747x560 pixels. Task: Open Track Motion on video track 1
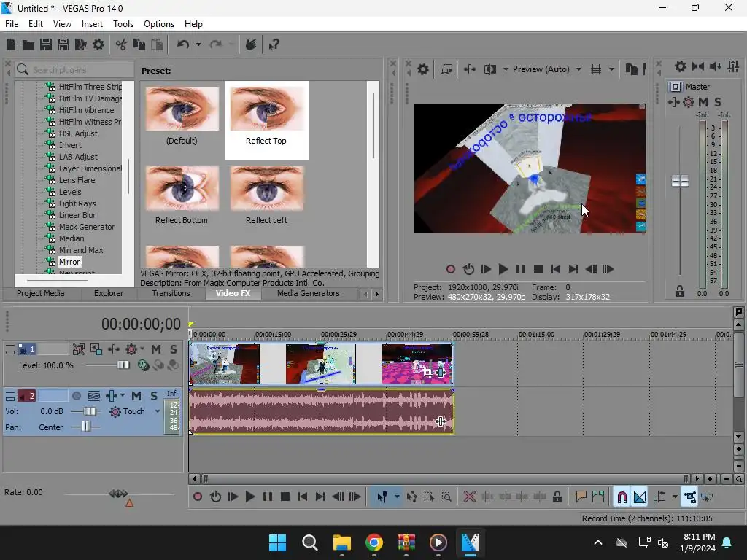pyautogui.click(x=96, y=349)
